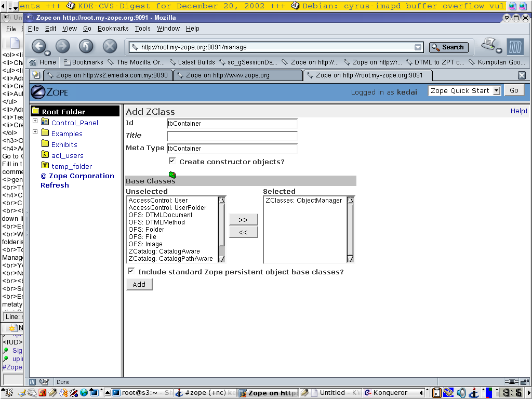This screenshot has width=532, height=399.
Task: Click the Go button in Zope header
Action: pyautogui.click(x=514, y=90)
